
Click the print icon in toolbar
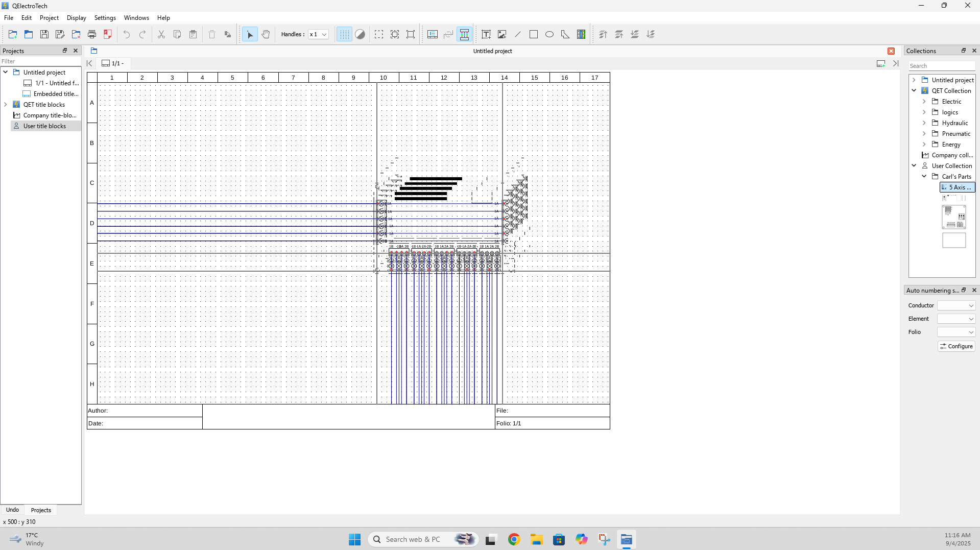92,35
